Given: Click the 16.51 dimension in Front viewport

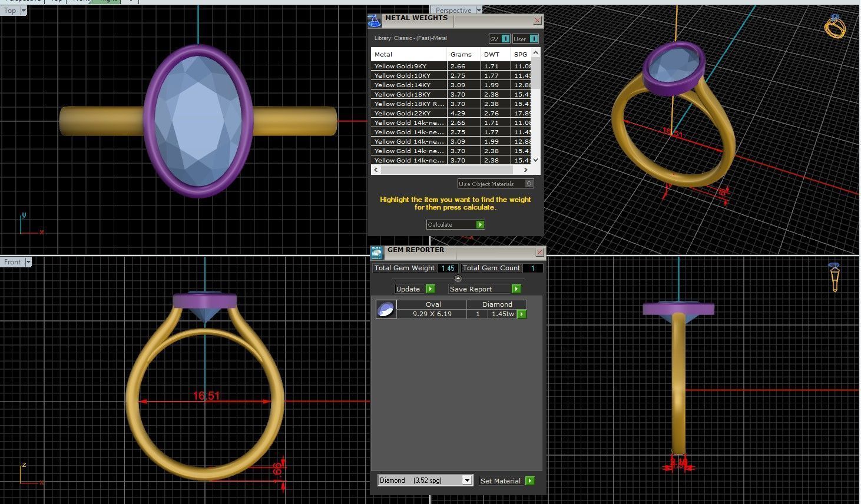Looking at the screenshot, I should [207, 396].
